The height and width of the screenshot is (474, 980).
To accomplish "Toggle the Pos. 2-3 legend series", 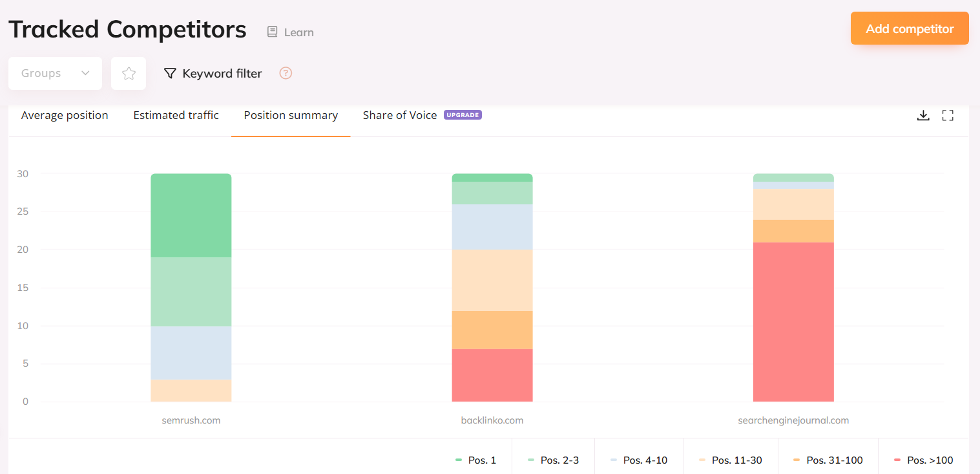I will click(553, 460).
